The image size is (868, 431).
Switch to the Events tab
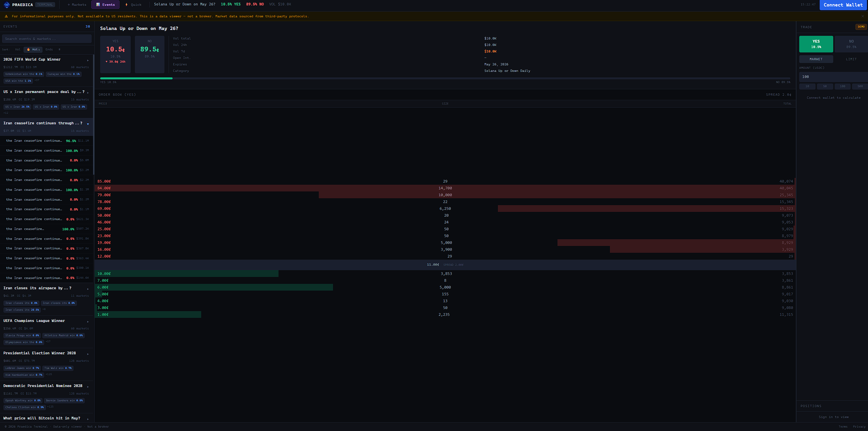[105, 5]
